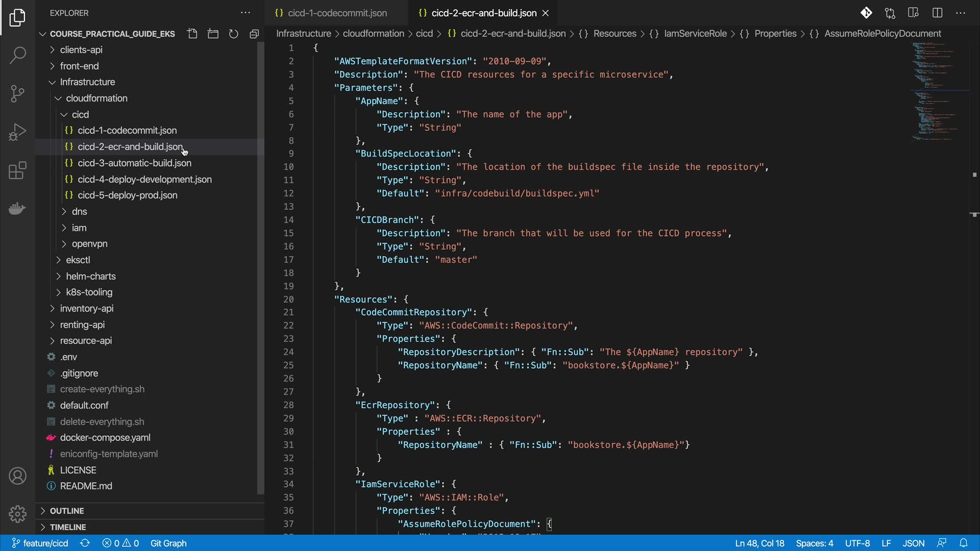Refresh the Explorer file tree
Viewport: 980px width, 551px height.
tap(233, 34)
